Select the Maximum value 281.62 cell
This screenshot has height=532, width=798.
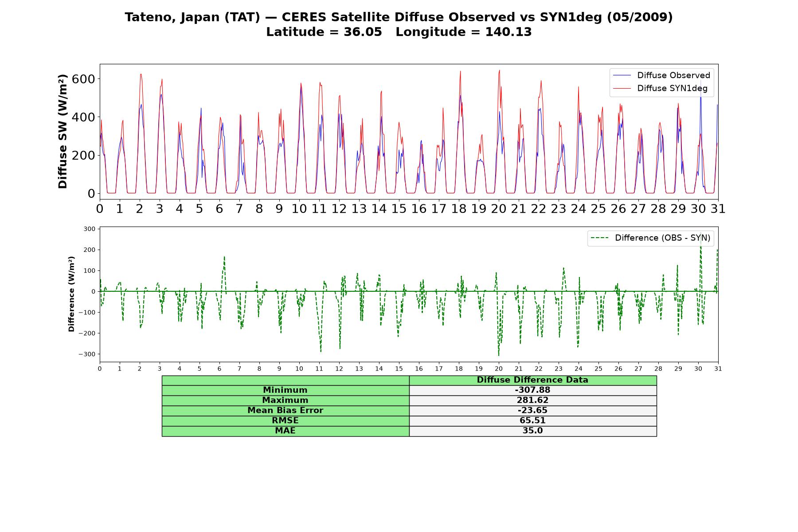[532, 400]
